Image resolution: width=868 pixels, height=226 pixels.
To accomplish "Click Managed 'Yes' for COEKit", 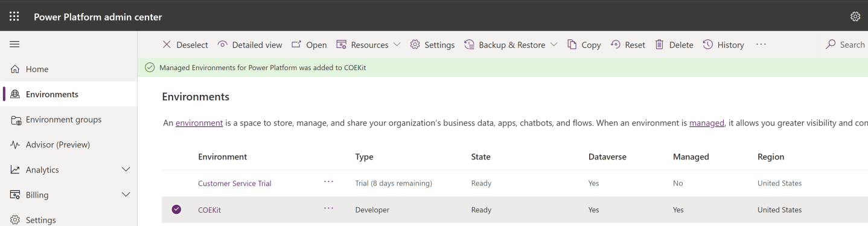I will point(678,210).
